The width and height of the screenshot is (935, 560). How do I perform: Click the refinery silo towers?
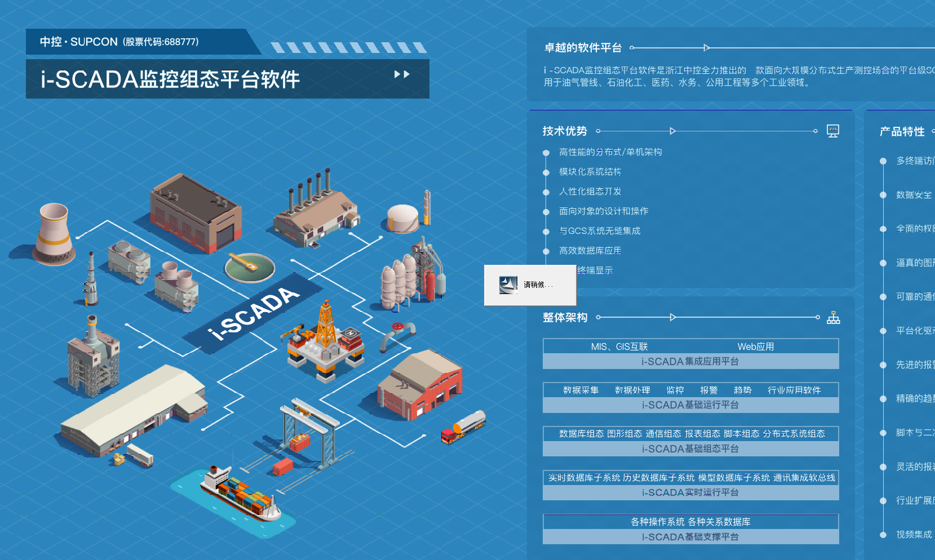413,273
